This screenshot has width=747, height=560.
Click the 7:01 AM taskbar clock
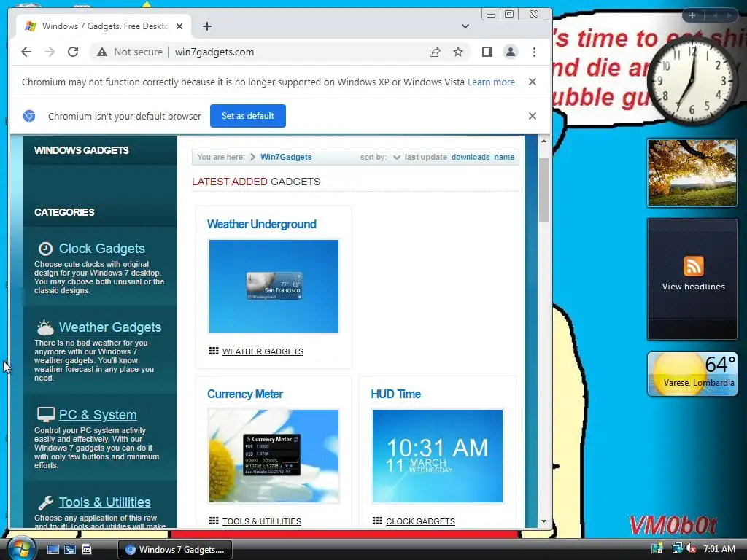719,549
